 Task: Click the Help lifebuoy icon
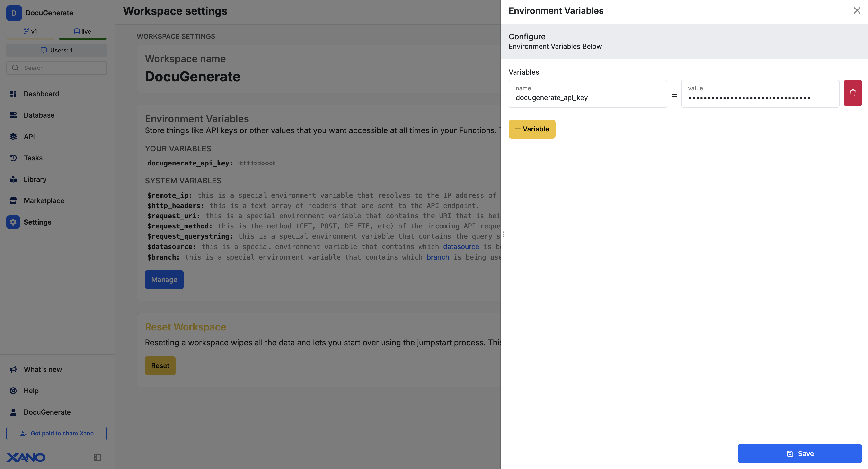pos(13,391)
